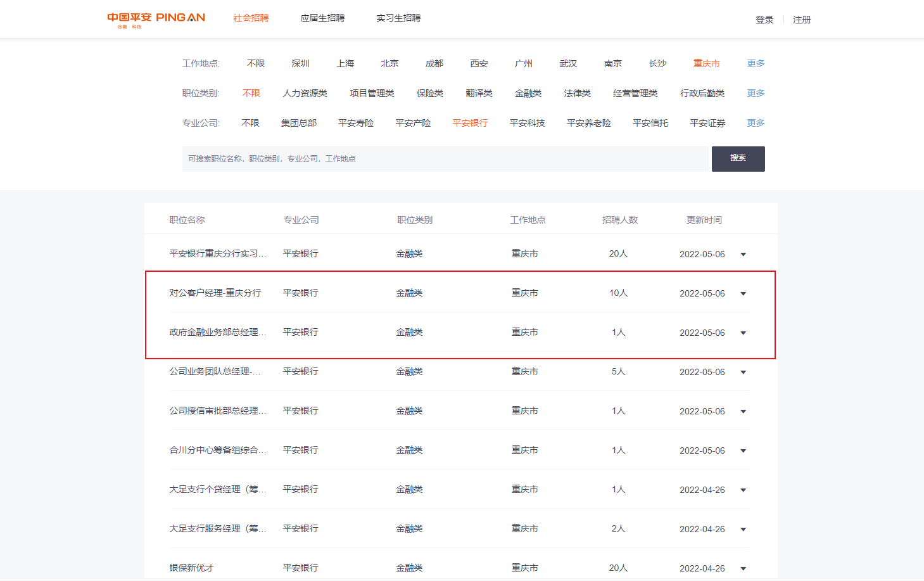924x581 pixels.
Task: Expand 大足支行服务经理 row arrow
Action: tap(744, 530)
